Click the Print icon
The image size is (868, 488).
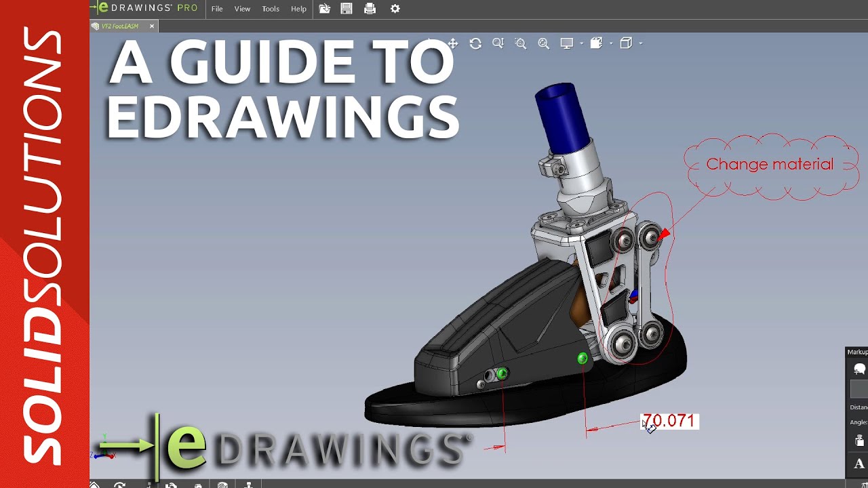click(x=370, y=9)
